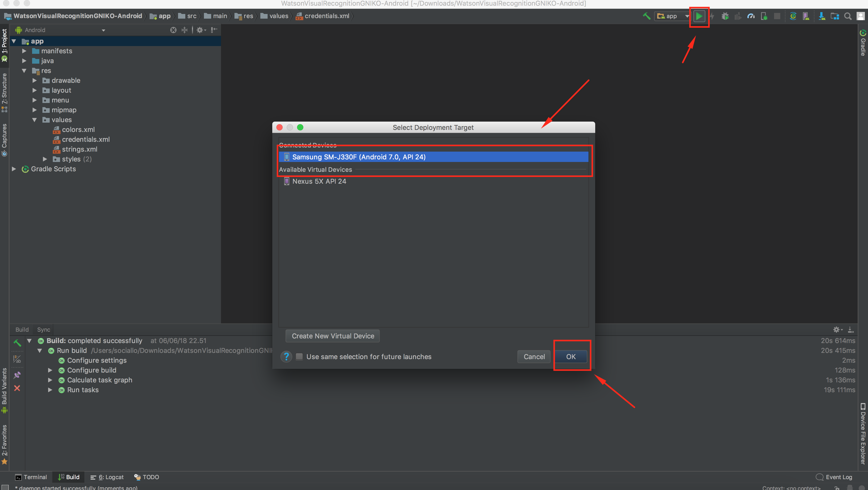868x490 pixels.
Task: Open the AVD Manager icon
Action: tap(806, 16)
